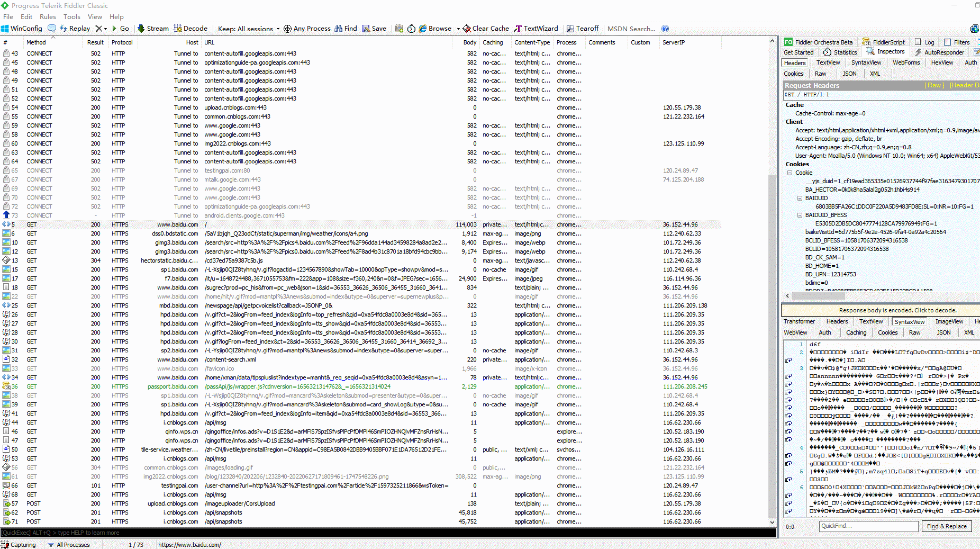The height and width of the screenshot is (549, 980).
Task: Sort by the ServerIP column header
Action: point(673,42)
